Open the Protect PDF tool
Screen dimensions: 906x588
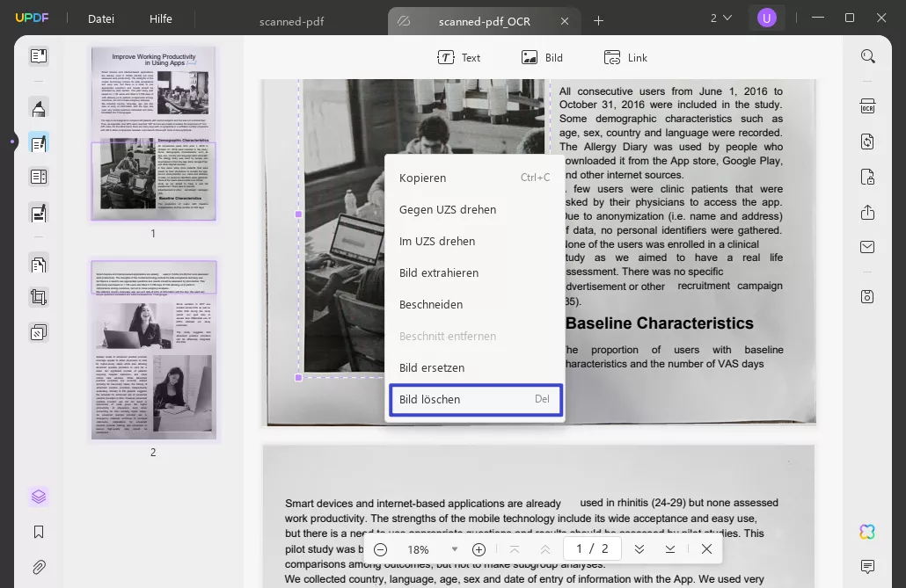[867, 176]
